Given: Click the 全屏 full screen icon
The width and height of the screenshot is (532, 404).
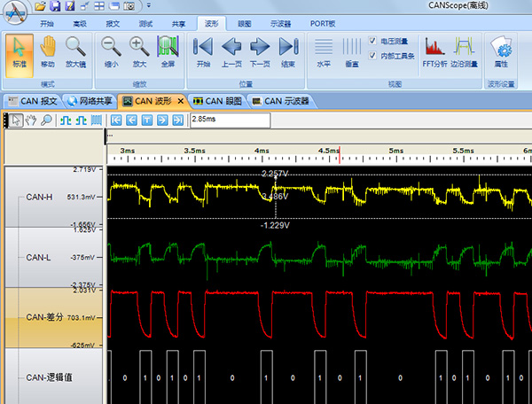Looking at the screenshot, I should click(167, 51).
